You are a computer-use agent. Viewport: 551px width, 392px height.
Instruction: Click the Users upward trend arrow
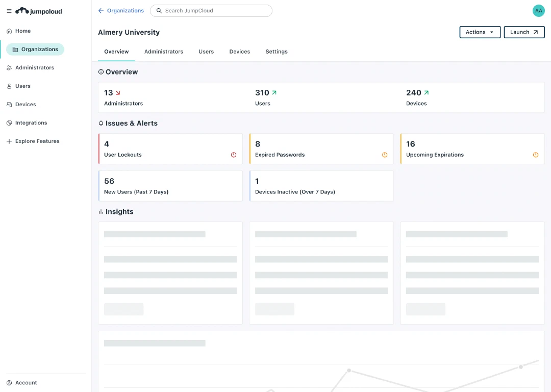click(274, 93)
